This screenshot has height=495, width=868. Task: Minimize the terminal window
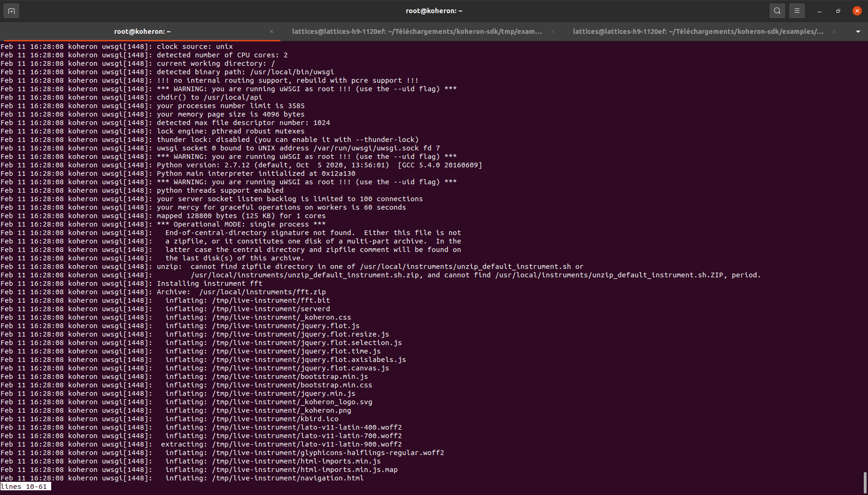tap(819, 10)
